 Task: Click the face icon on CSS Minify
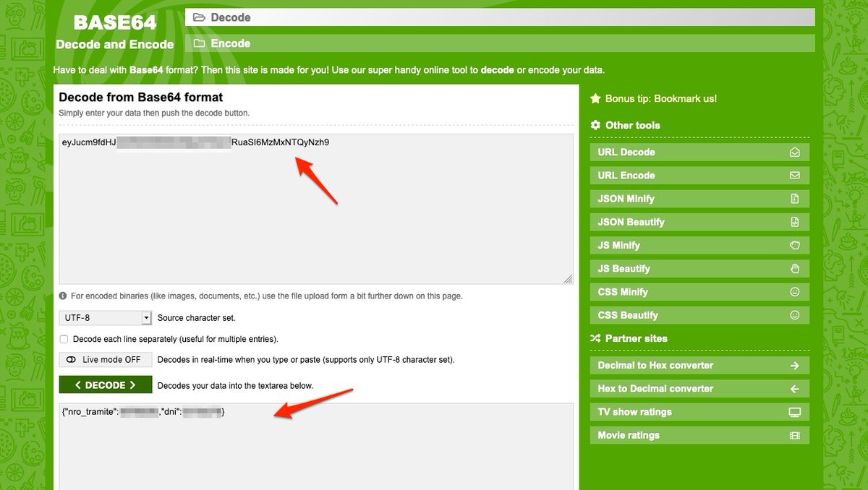[795, 292]
